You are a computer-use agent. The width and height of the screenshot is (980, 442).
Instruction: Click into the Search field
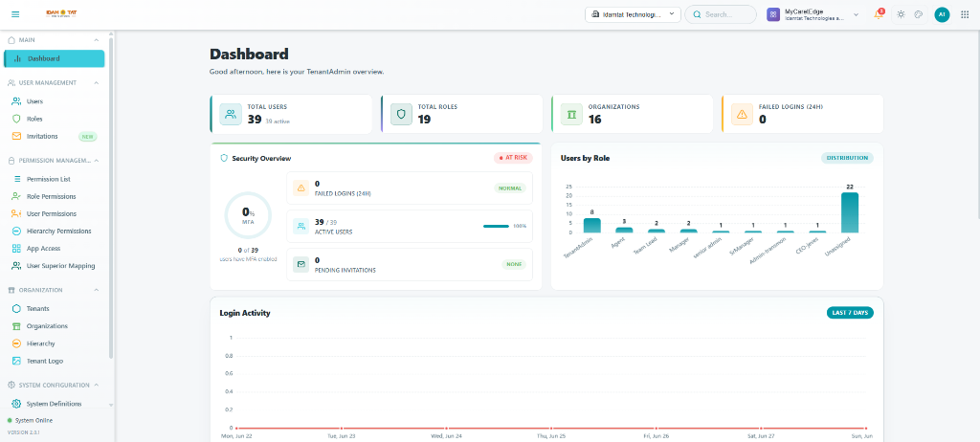720,14
